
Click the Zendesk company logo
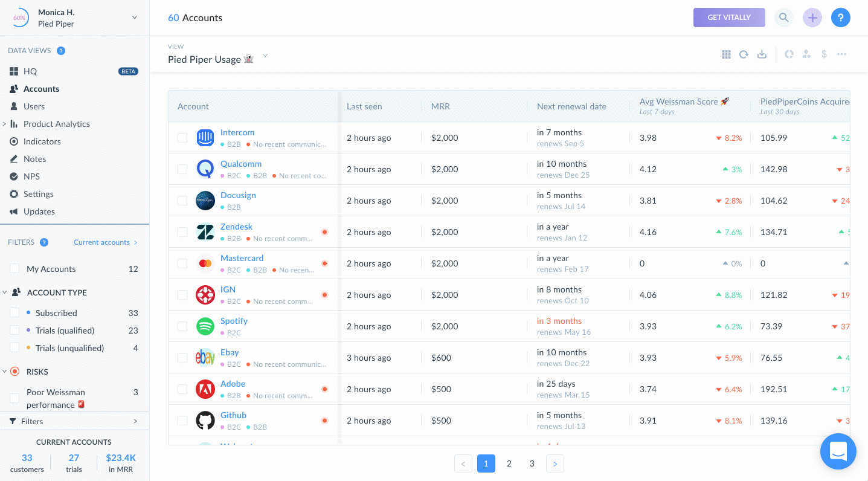click(x=205, y=232)
